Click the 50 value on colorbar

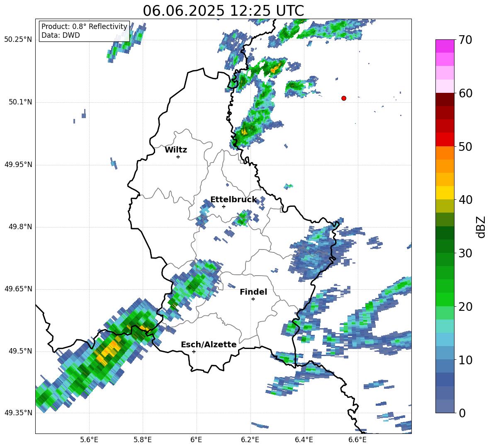point(465,147)
